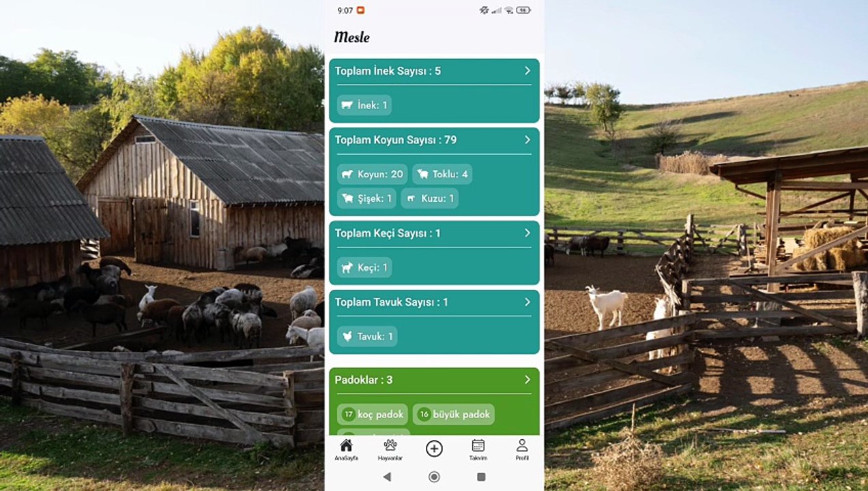This screenshot has width=868, height=491.
Task: Select the Kuzu: 1 chip
Action: [429, 198]
